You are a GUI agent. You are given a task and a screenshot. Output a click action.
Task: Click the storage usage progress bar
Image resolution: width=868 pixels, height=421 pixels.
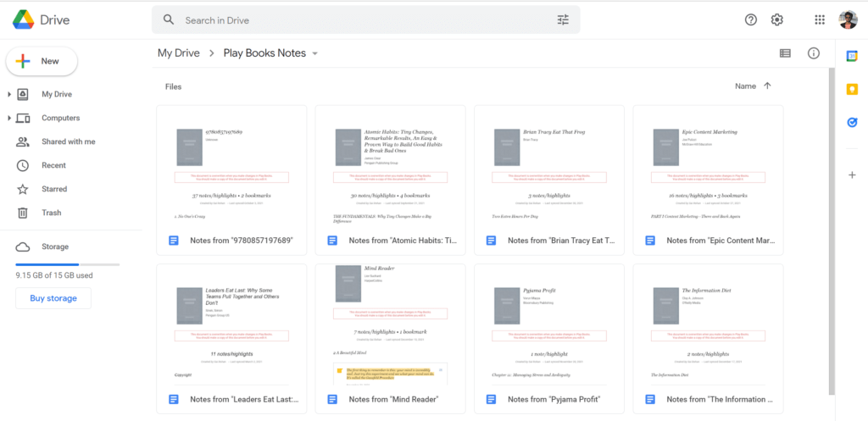tap(68, 264)
